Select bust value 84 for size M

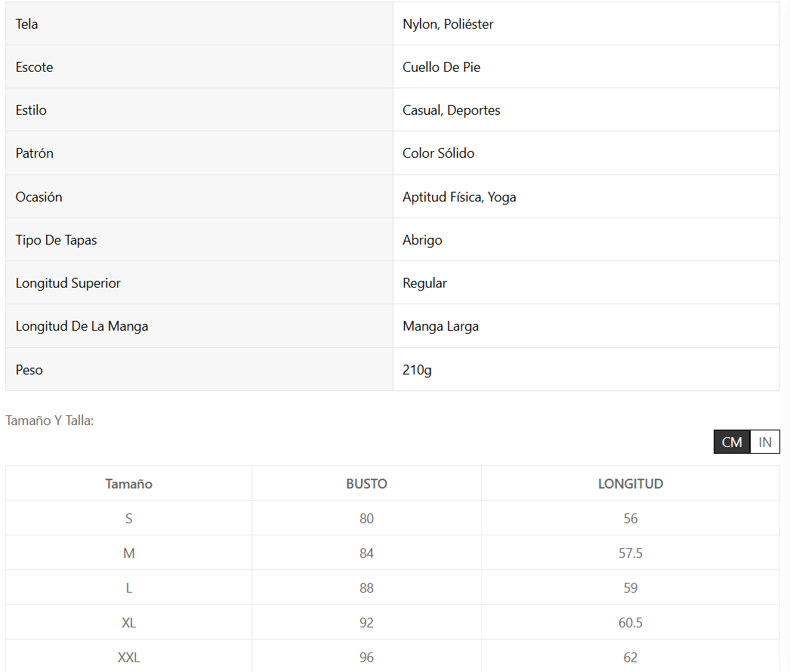[x=366, y=553]
